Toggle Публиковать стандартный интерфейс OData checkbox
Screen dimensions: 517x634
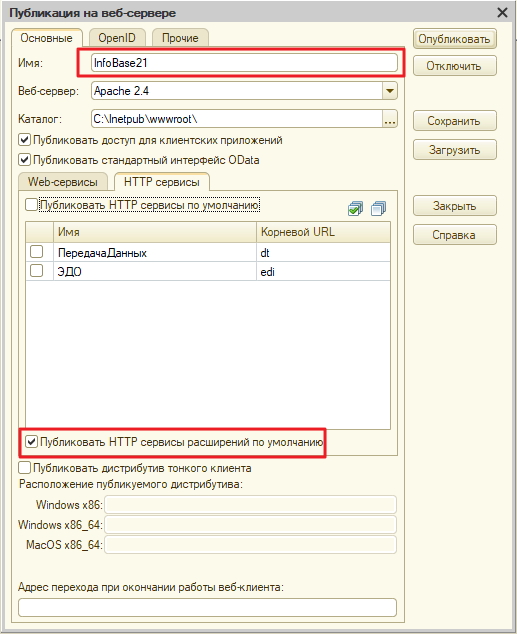(25, 160)
